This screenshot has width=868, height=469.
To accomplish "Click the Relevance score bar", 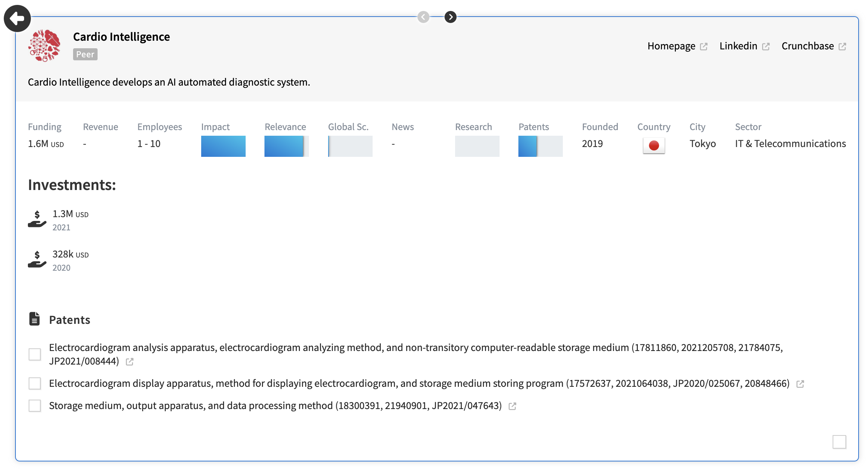I will (x=287, y=146).
